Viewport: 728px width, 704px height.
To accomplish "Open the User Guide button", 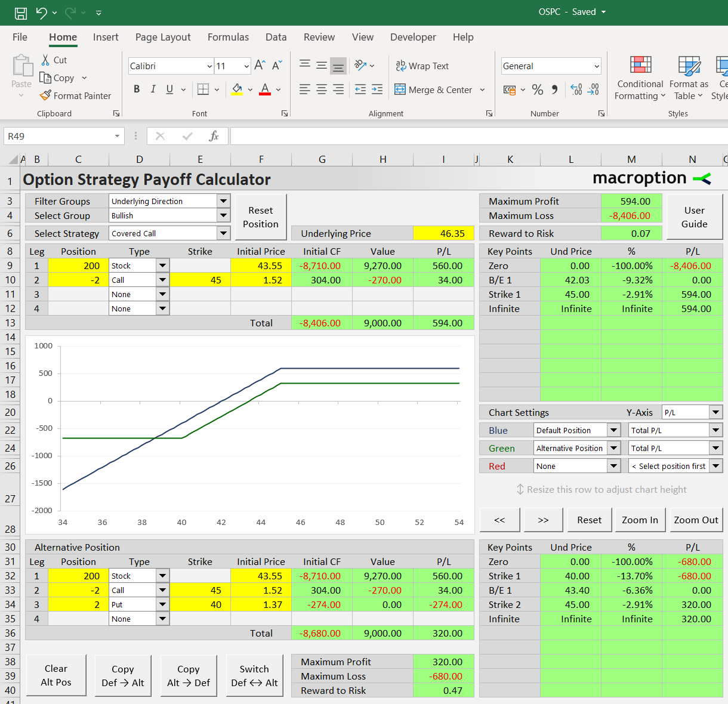I will tap(695, 217).
